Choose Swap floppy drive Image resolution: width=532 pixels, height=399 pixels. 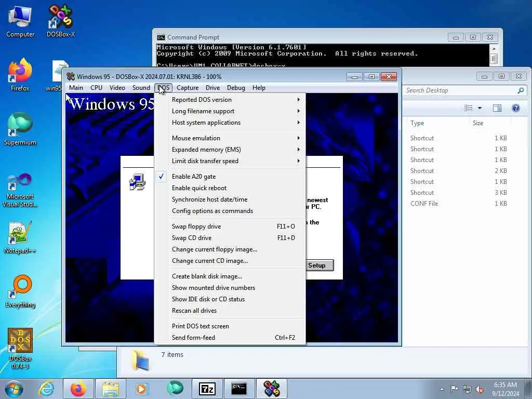[x=230, y=227]
